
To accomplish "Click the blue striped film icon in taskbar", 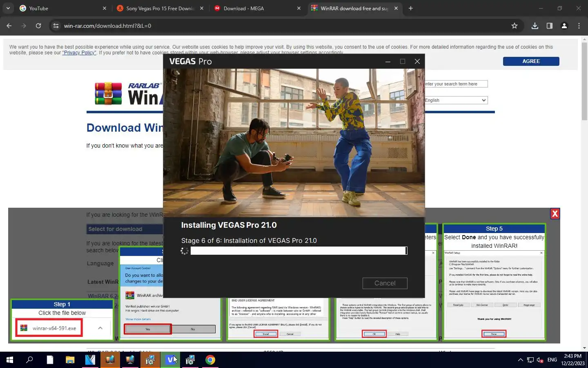I will (90, 360).
